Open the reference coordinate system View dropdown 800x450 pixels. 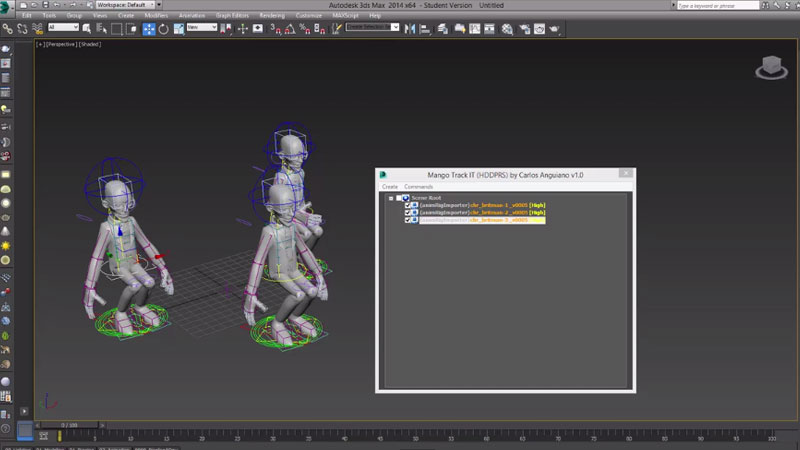pyautogui.click(x=202, y=28)
